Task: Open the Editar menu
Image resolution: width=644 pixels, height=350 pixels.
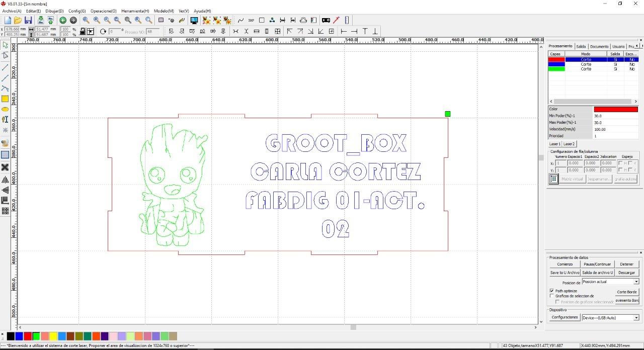Action: pos(33,11)
